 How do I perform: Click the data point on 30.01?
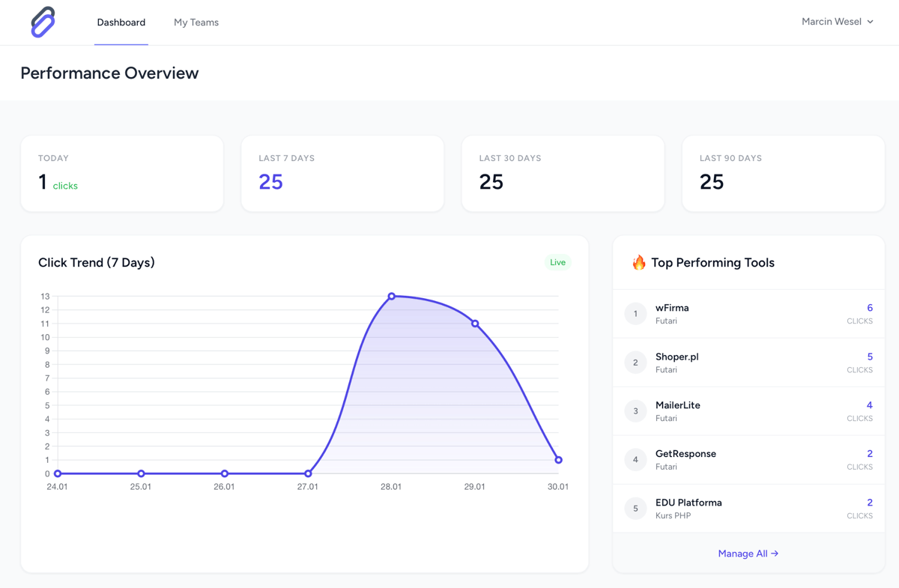[558, 459]
